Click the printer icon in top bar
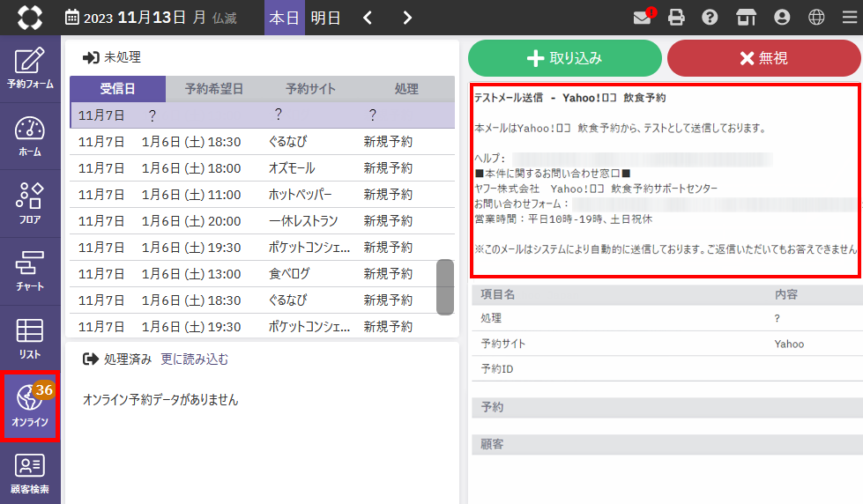The height and width of the screenshot is (504, 863). [676, 18]
